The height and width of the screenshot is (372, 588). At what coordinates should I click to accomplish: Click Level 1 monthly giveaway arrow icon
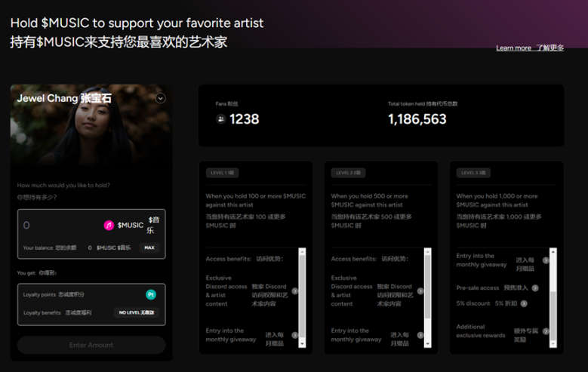coord(294,335)
